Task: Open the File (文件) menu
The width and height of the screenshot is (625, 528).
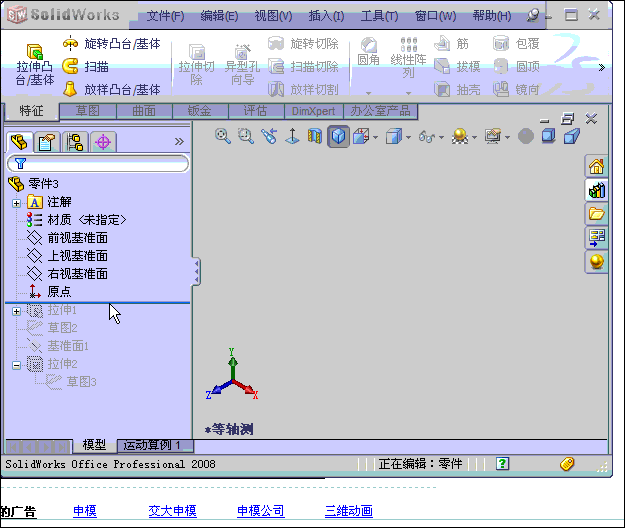Action: pyautogui.click(x=165, y=16)
